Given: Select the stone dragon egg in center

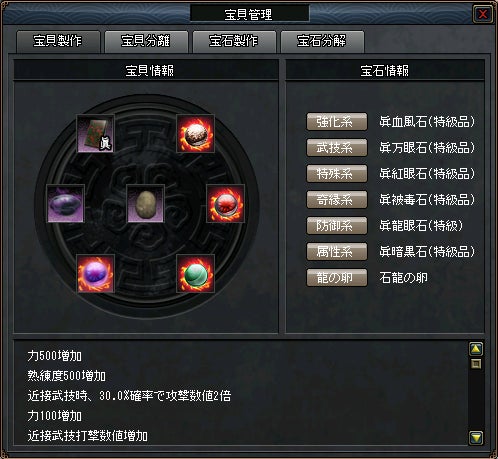Looking at the screenshot, I should tap(146, 204).
